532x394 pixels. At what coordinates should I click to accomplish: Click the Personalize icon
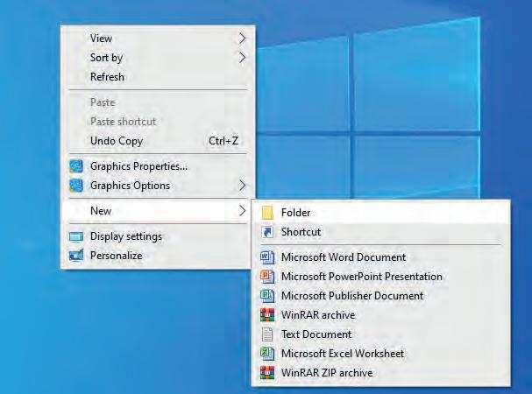[x=76, y=256]
